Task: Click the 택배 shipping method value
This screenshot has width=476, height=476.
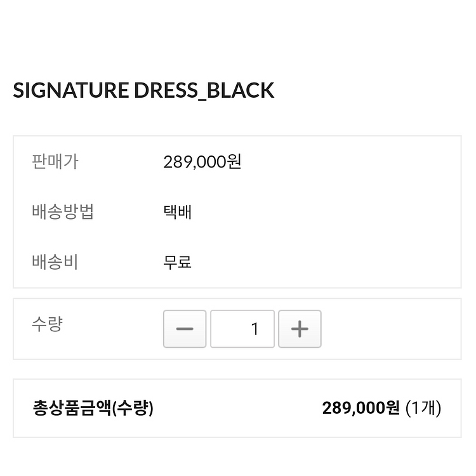Action: click(x=177, y=211)
